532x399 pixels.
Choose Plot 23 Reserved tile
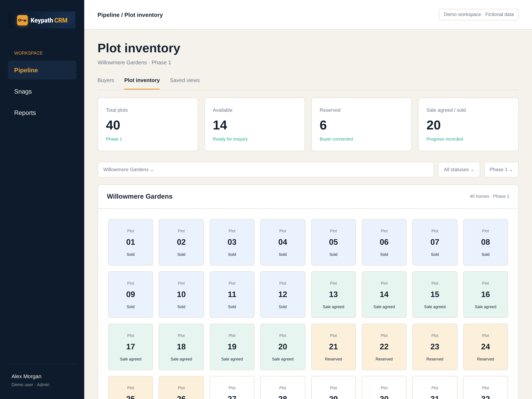(x=435, y=347)
